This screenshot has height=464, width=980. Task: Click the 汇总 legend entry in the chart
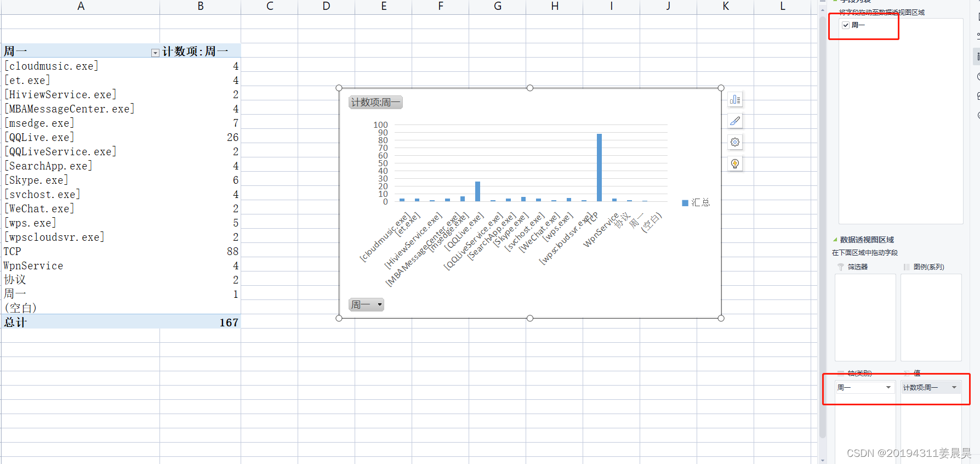pyautogui.click(x=696, y=203)
